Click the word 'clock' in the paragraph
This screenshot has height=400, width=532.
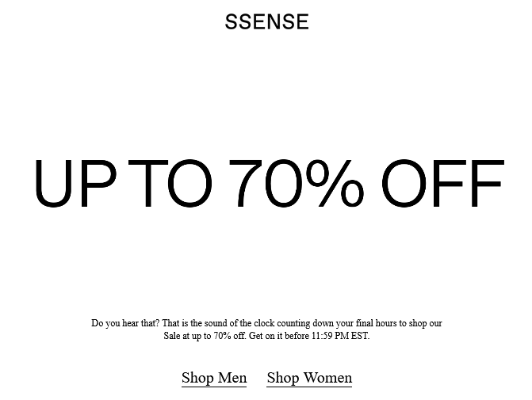[264, 323]
